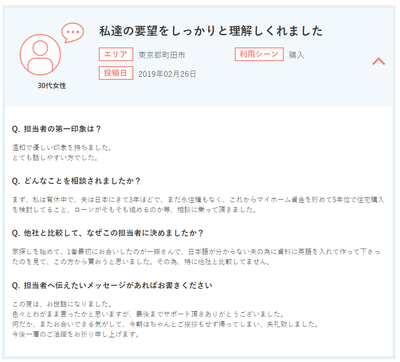This screenshot has height=362, width=400.
Task: Click the answer line 温和で優しい印象を持ちました。
Action: click(62, 147)
